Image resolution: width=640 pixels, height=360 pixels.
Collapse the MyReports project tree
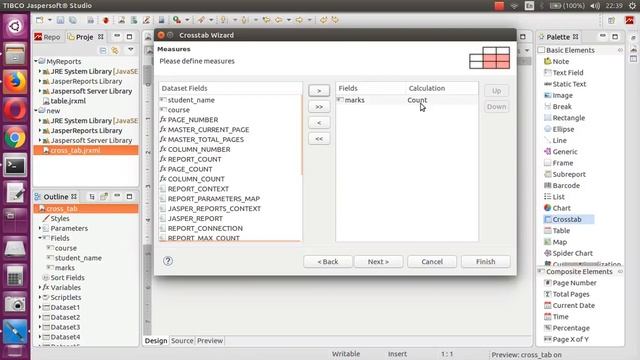tap(36, 61)
